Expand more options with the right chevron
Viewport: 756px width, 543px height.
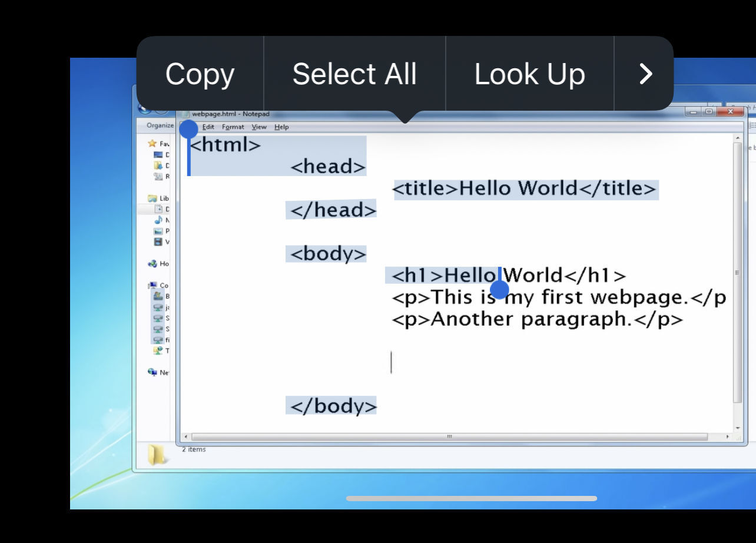point(645,74)
